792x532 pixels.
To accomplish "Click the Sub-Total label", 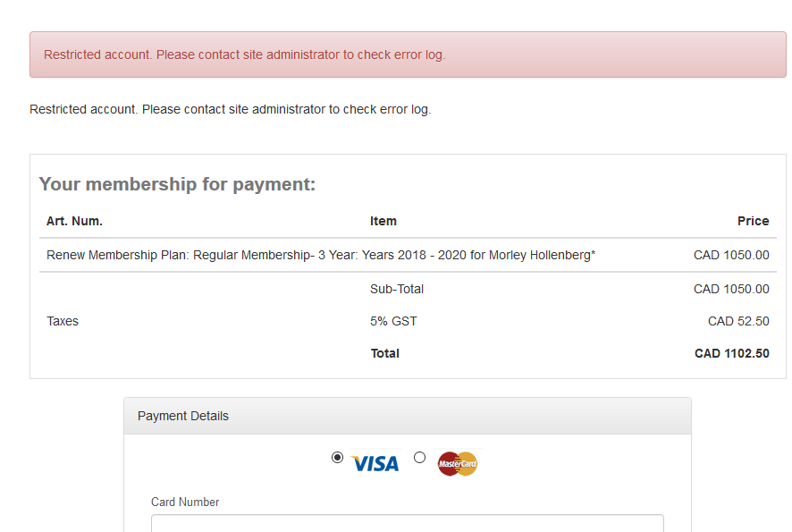I will coord(397,289).
